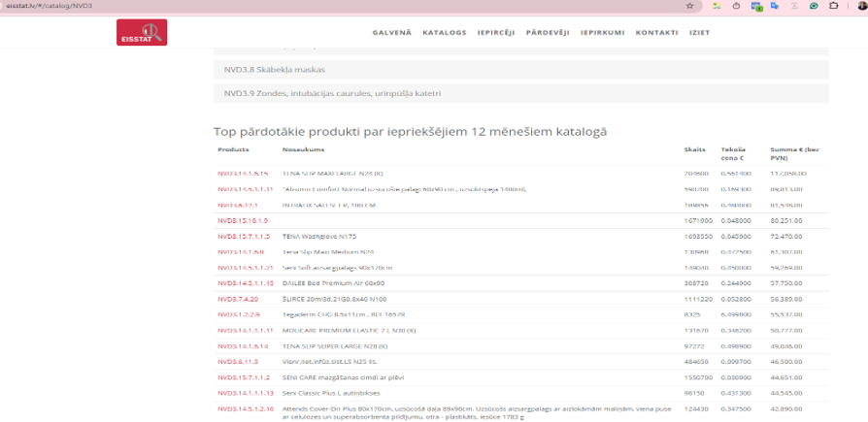
Task: Open product code NVD3.7.4.20
Action: tap(238, 299)
